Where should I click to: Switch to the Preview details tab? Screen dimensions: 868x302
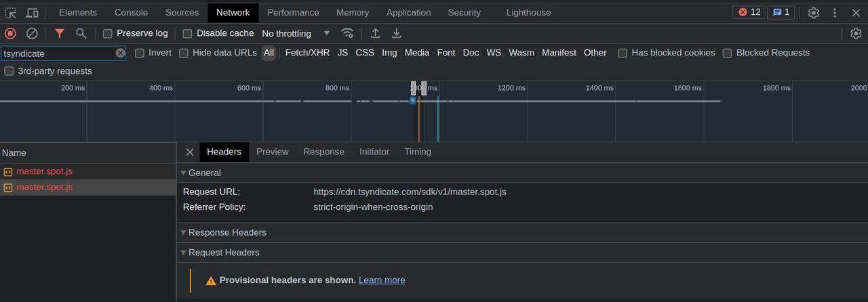click(x=273, y=152)
